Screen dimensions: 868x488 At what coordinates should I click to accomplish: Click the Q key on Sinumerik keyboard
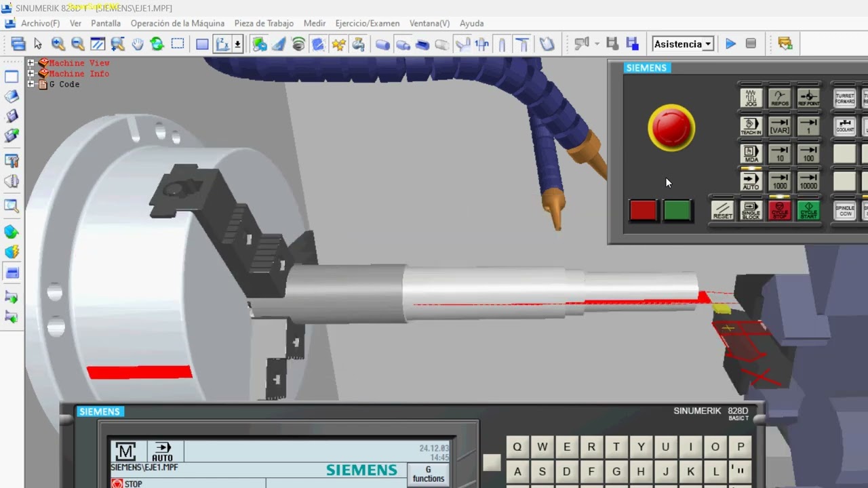click(517, 447)
